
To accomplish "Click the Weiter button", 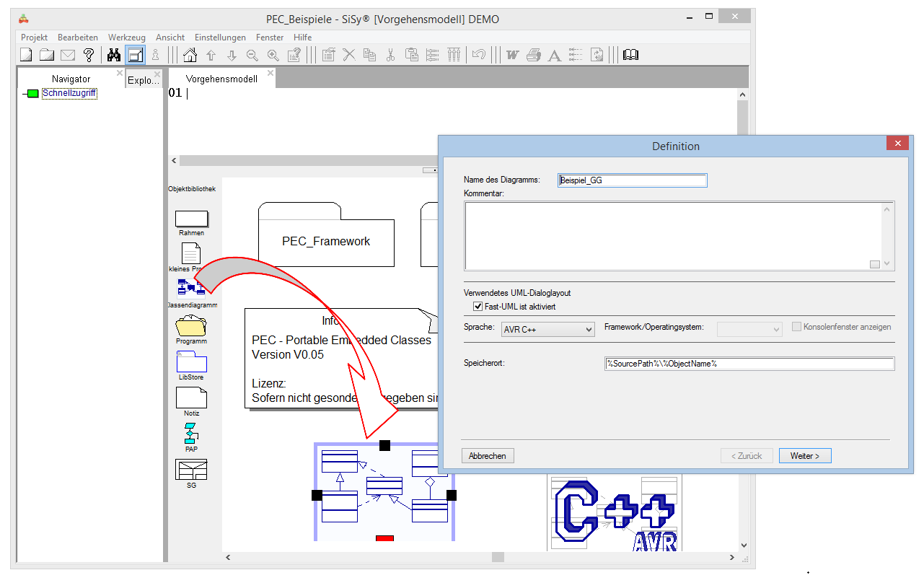I will tap(804, 456).
